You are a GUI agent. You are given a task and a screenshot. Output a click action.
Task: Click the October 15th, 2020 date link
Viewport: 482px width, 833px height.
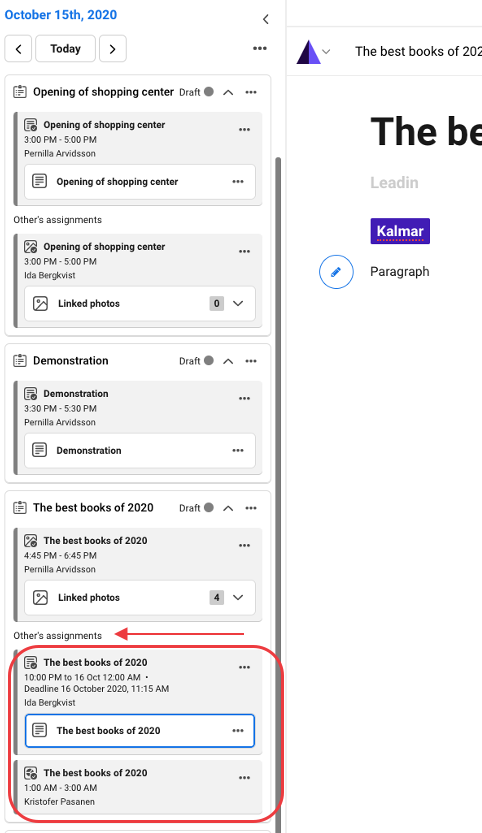point(61,15)
